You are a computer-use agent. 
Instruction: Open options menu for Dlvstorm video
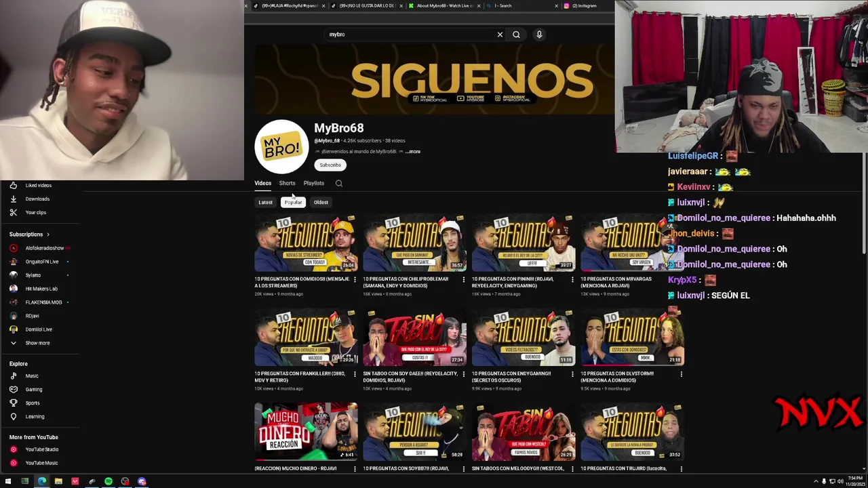pyautogui.click(x=682, y=374)
